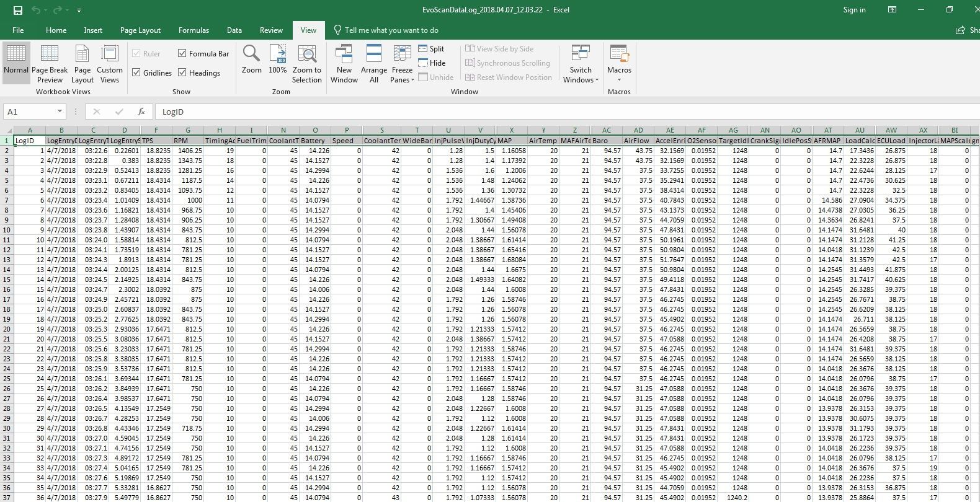Open a New Window

coord(344,64)
